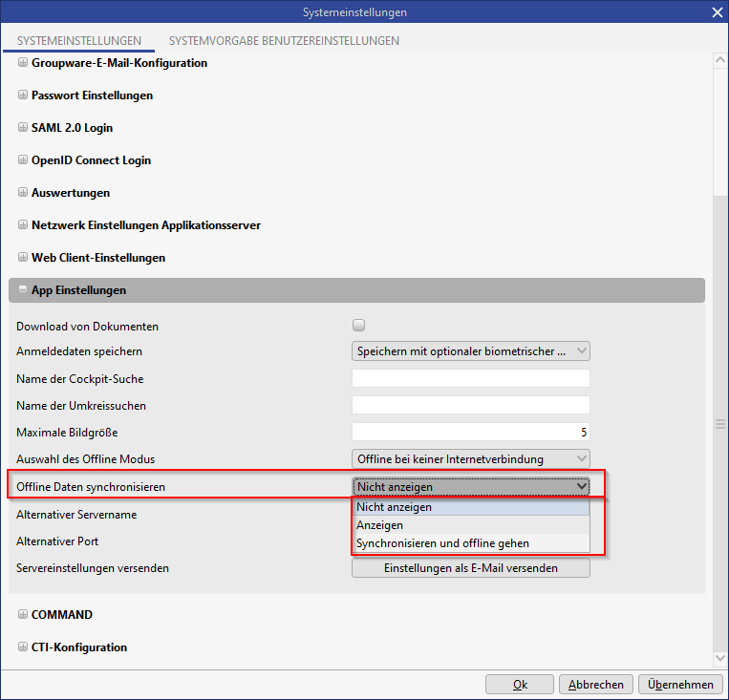Click plus icon beside CTI-Konfiguration
Viewport: 729px width, 700px height.
tap(23, 647)
